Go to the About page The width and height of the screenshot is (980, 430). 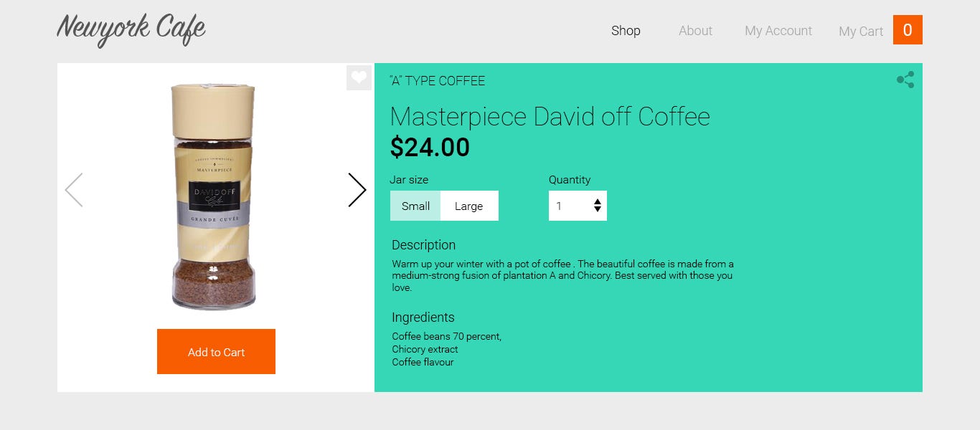tap(695, 31)
